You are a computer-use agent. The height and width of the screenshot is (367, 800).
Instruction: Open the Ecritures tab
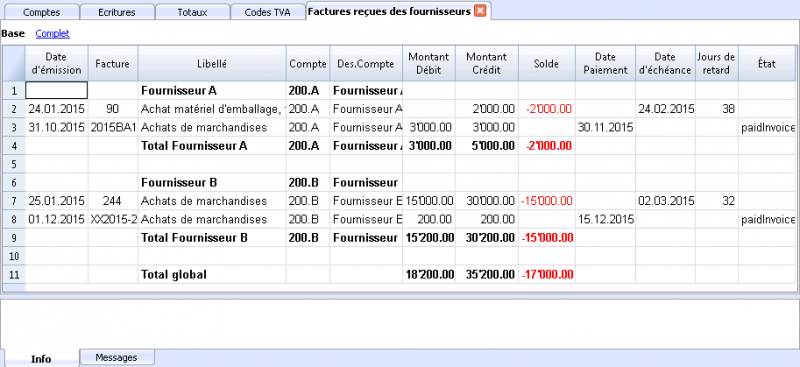pyautogui.click(x=117, y=13)
